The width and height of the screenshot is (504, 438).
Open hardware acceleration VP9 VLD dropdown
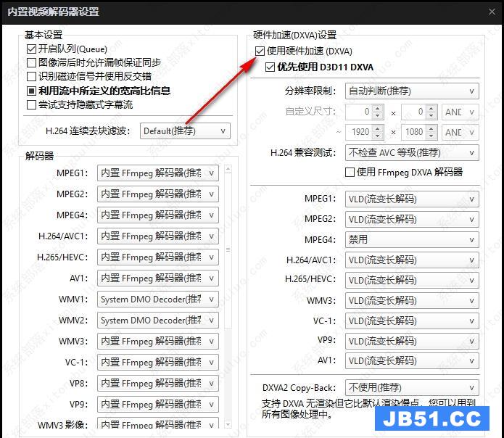[x=411, y=340]
